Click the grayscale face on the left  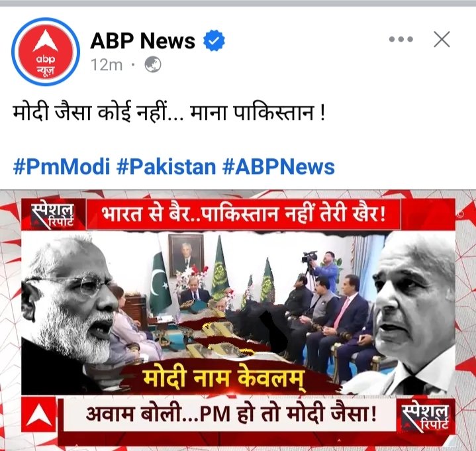pyautogui.click(x=68, y=307)
